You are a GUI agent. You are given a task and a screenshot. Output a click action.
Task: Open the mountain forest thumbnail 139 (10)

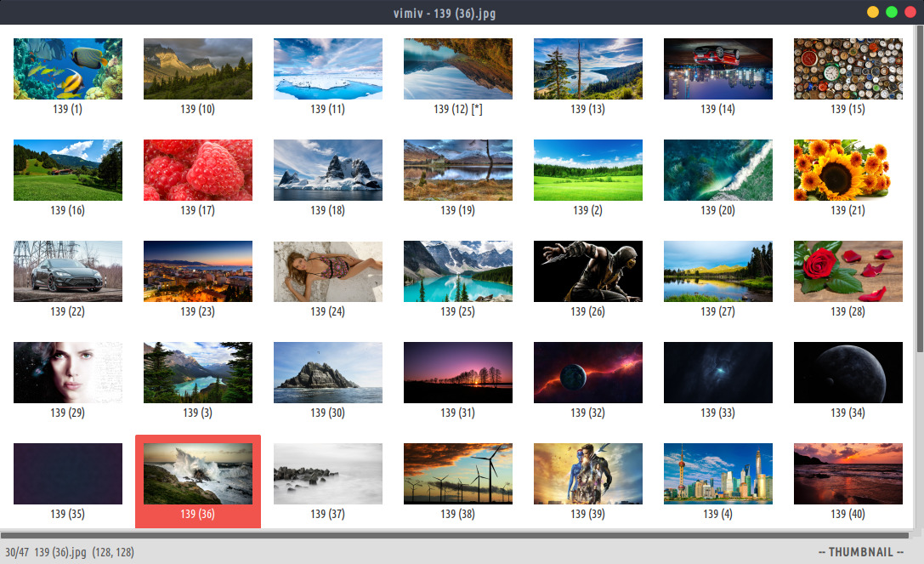(x=198, y=69)
